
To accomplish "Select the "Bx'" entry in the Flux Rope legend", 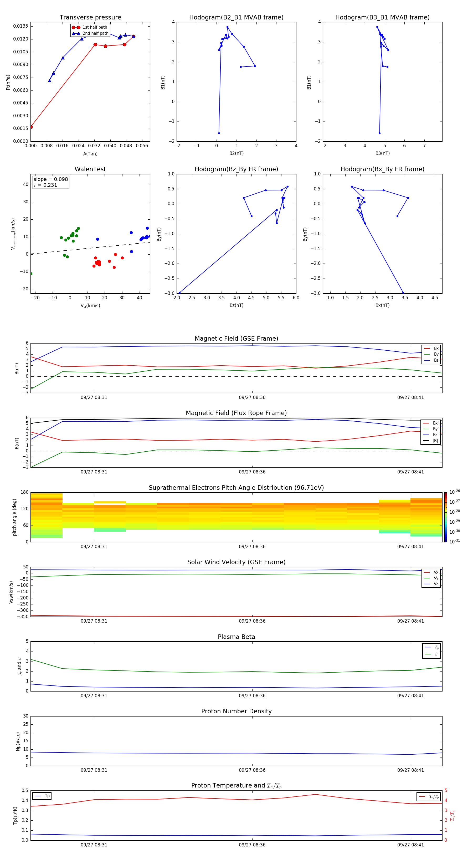I will (431, 423).
